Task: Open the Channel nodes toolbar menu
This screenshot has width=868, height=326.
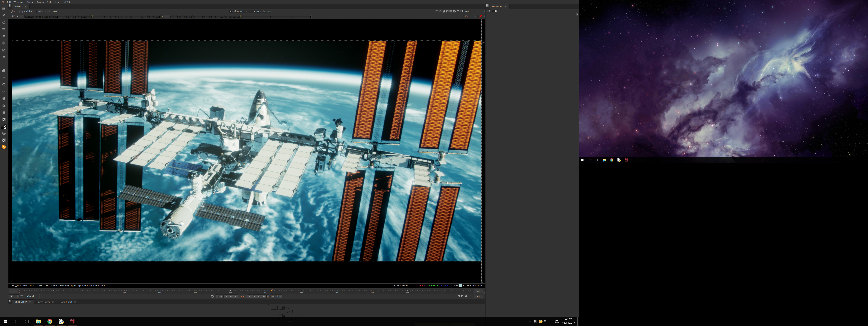Action: point(4,29)
